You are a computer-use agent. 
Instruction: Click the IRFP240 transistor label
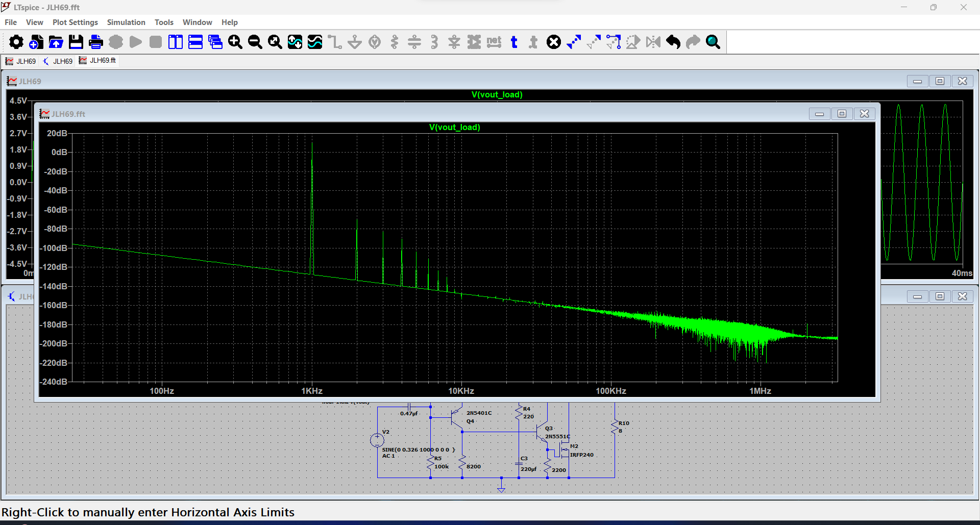(x=582, y=455)
